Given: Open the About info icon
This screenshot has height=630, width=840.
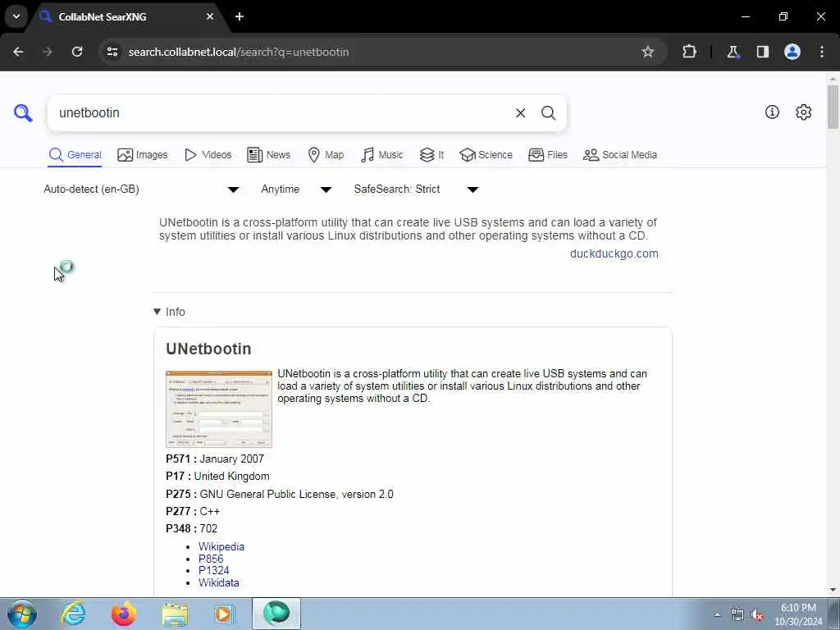Looking at the screenshot, I should click(x=772, y=112).
